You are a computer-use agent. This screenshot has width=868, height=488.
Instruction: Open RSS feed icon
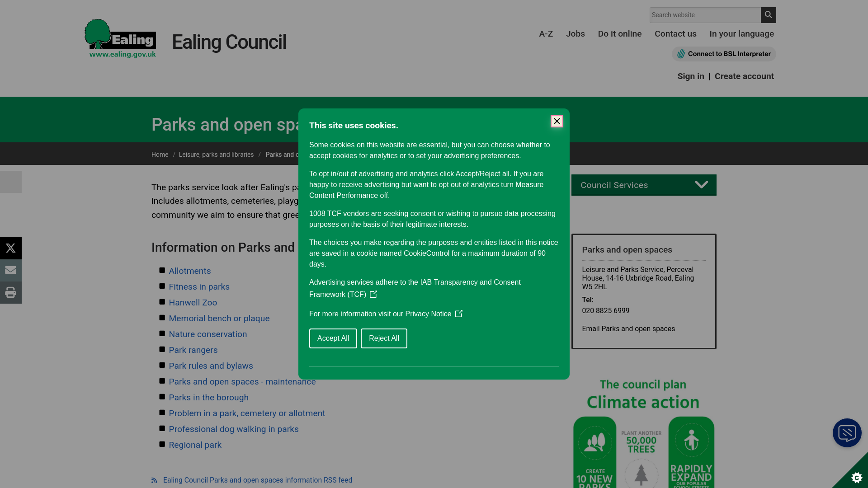point(154,480)
